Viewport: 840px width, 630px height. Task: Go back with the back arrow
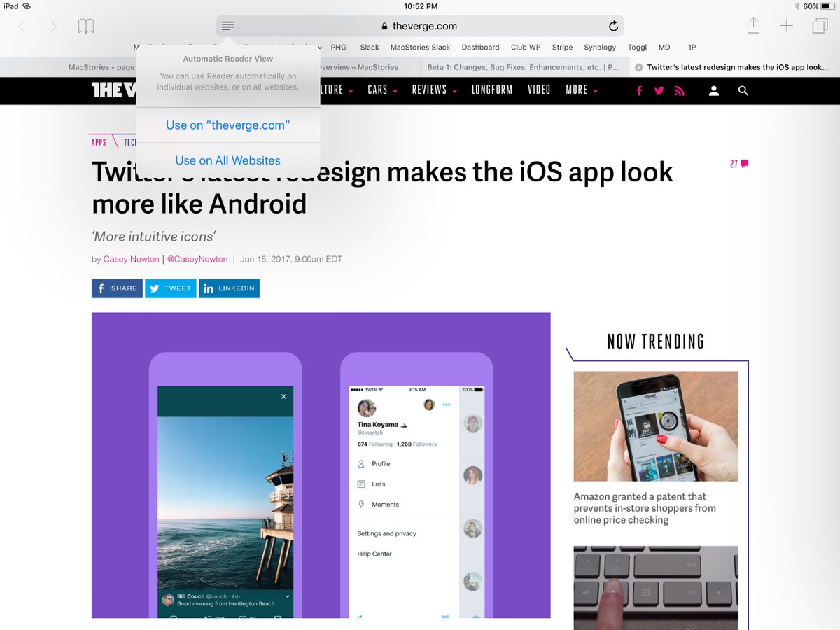pos(22,27)
